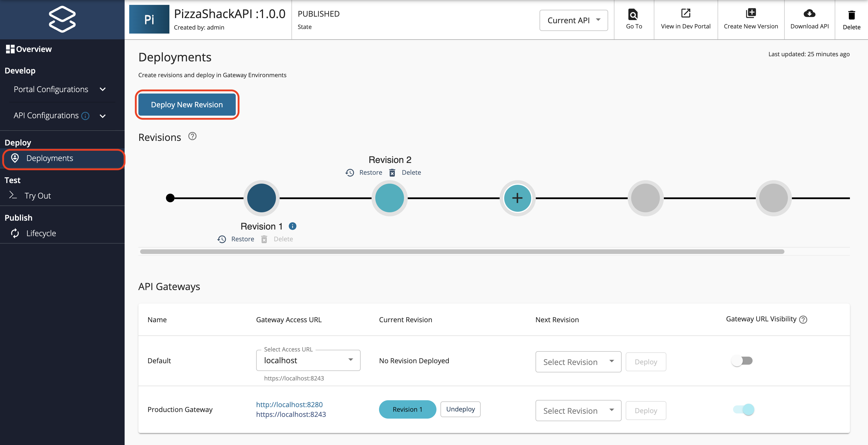Navigate to Overview in the sidebar

coord(34,48)
